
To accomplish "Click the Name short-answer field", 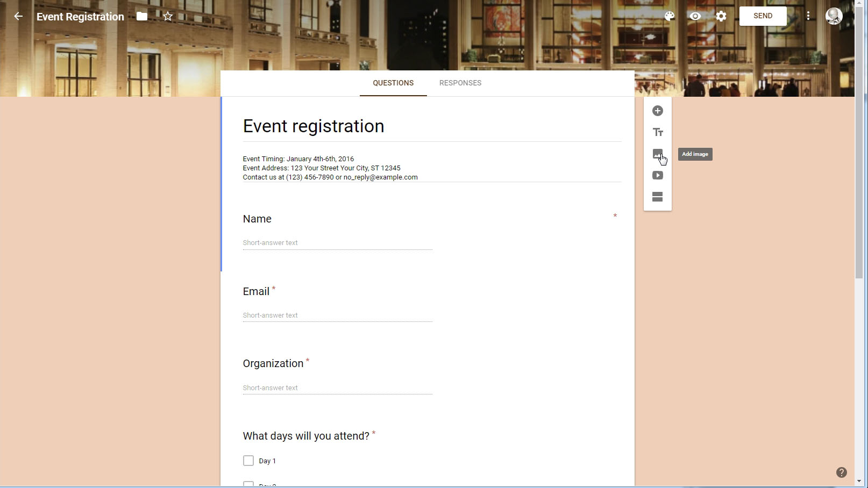I will [x=338, y=243].
